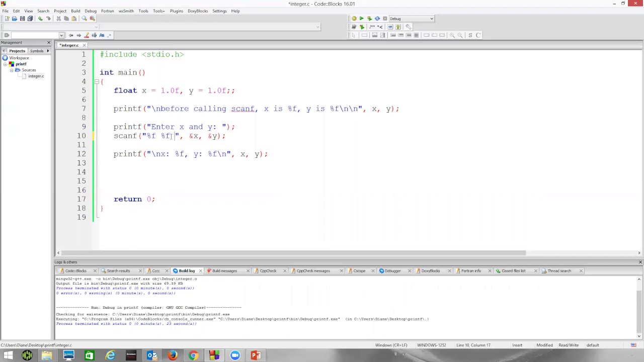Open the function list dropdown
This screenshot has height=362, width=644.
click(x=318, y=27)
